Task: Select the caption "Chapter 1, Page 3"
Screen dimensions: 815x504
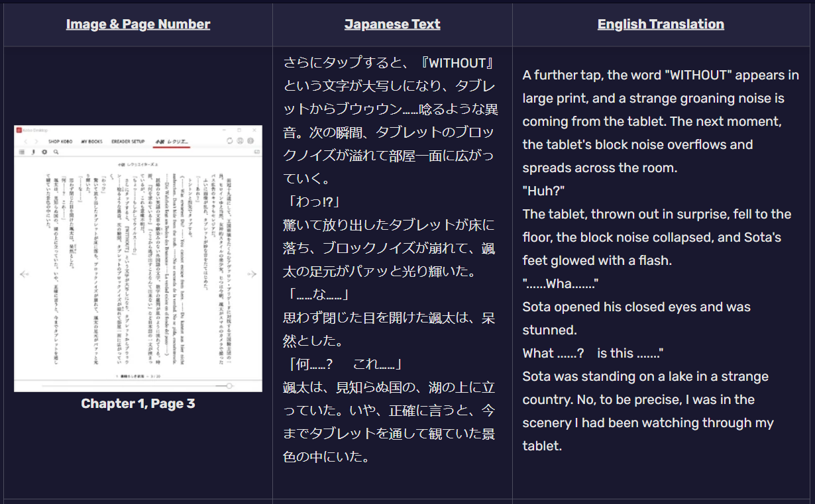Action: click(x=138, y=403)
